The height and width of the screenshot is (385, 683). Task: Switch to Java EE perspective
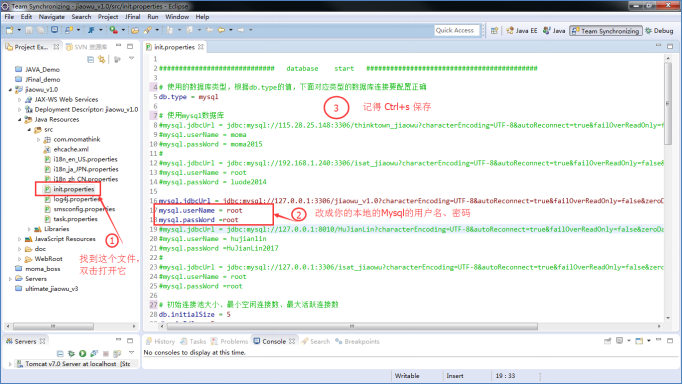click(522, 30)
